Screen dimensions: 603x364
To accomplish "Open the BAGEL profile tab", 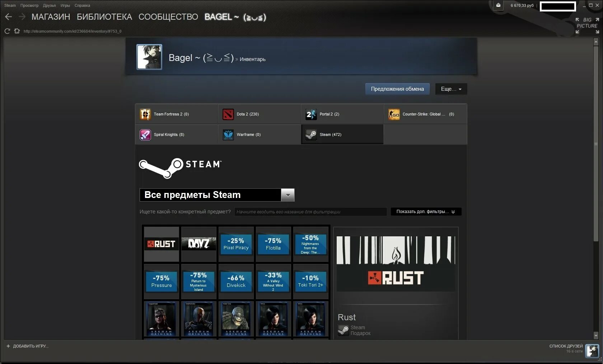I will [235, 17].
